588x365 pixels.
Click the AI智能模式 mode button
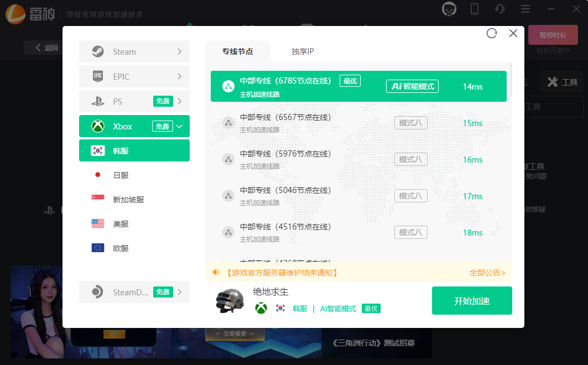coord(412,86)
